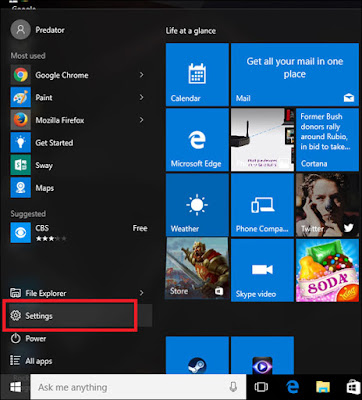Viewport: 362px width, 400px height.
Task: Open the Phone Companion tile
Action: tap(262, 205)
